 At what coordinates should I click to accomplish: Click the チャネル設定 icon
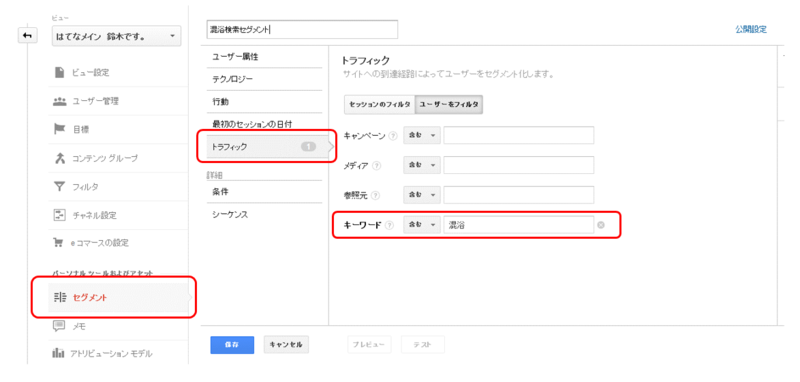[59, 215]
